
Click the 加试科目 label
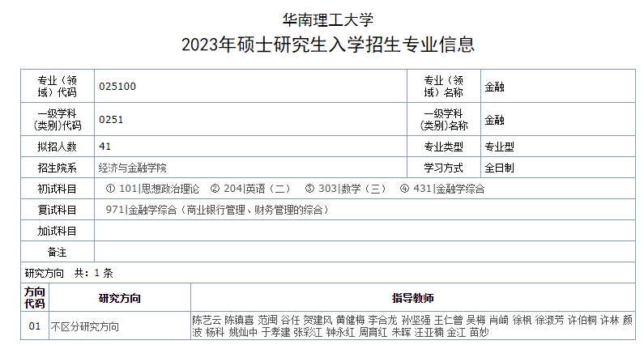point(58,231)
